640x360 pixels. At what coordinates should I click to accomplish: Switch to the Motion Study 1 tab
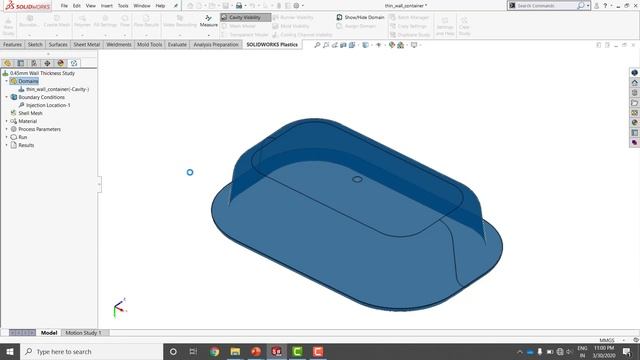pyautogui.click(x=83, y=333)
